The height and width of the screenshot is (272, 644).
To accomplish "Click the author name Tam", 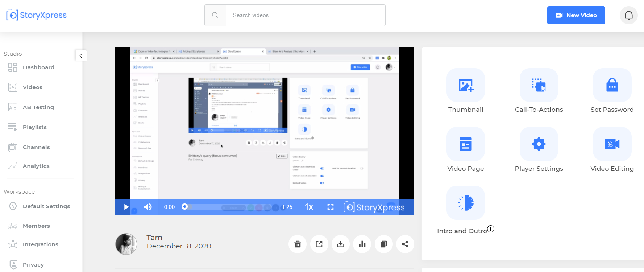I will 154,238.
